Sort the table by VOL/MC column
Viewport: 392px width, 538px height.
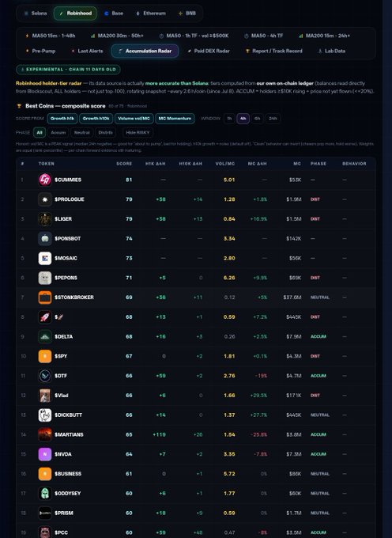[x=225, y=164]
